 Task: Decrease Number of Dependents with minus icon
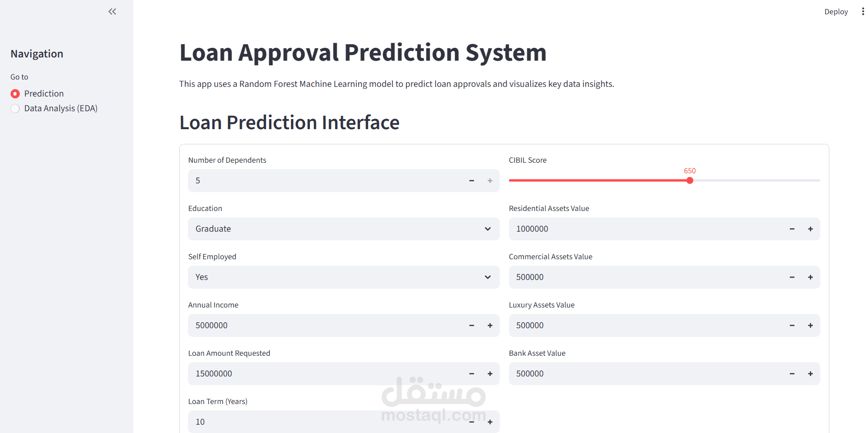pyautogui.click(x=471, y=181)
